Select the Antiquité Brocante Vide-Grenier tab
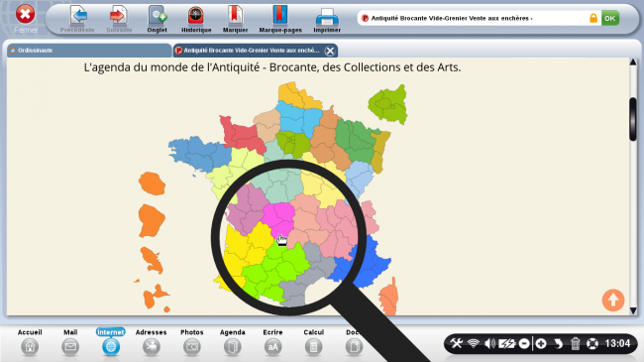The width and height of the screenshot is (644, 362). [x=251, y=51]
